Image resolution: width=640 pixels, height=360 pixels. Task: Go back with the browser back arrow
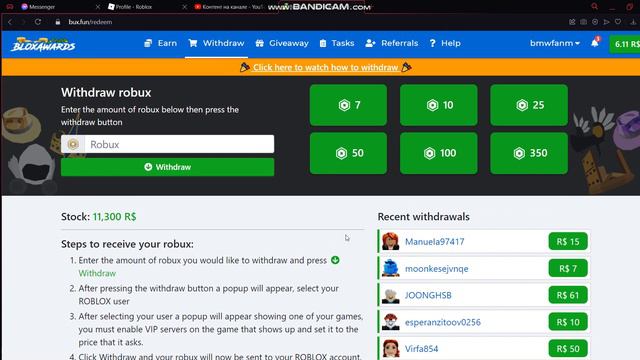point(10,22)
